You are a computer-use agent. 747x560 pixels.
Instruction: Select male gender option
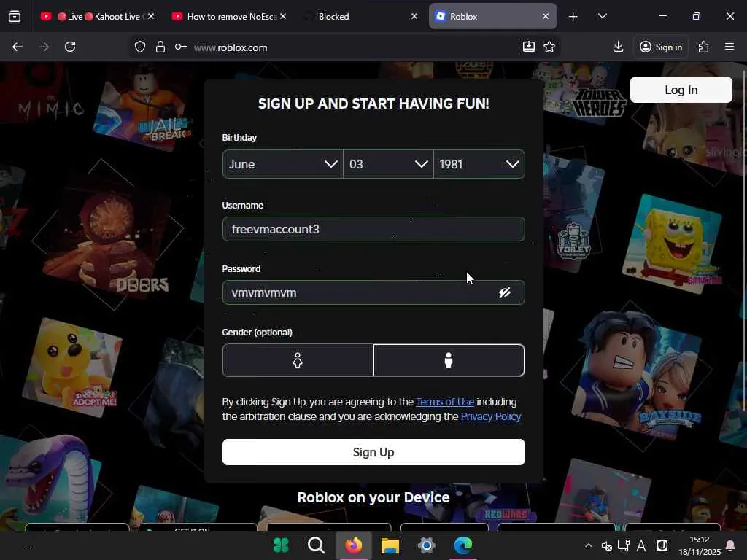point(449,360)
